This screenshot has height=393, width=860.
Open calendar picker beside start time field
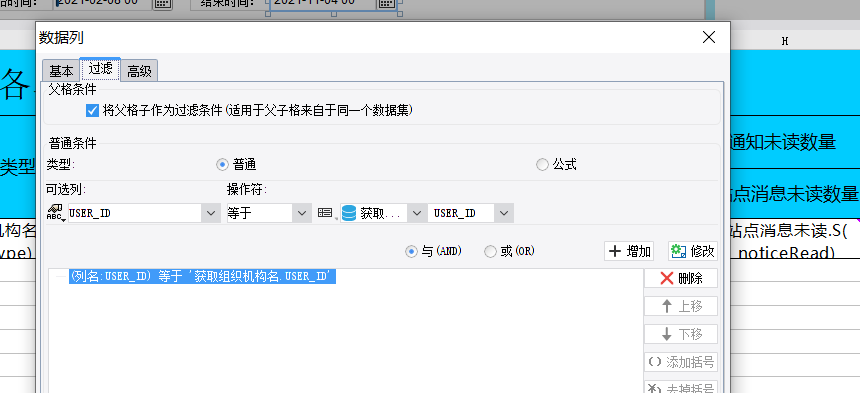pos(162,3)
